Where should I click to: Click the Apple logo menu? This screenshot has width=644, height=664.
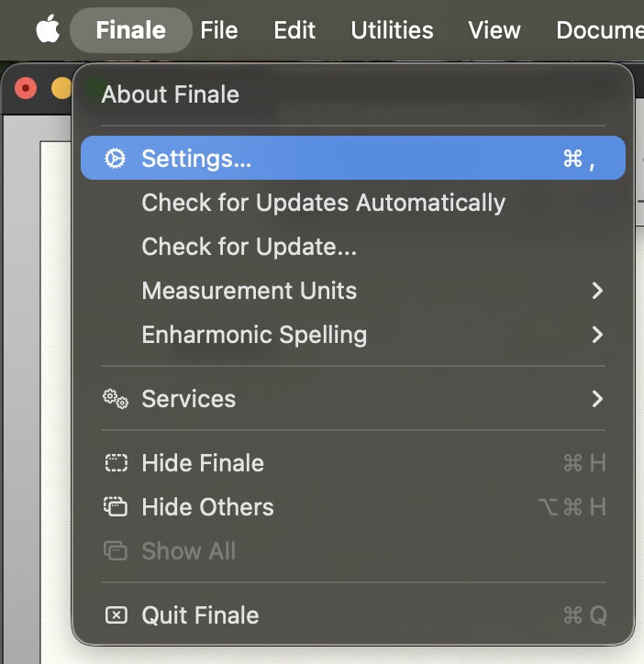click(x=48, y=30)
